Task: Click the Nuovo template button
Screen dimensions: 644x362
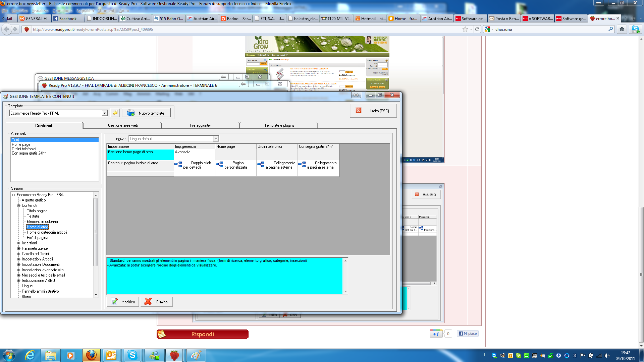Action: coord(146,113)
